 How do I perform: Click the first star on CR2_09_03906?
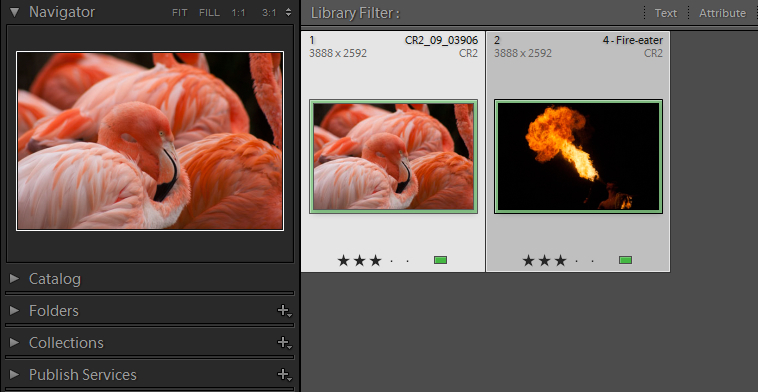tap(343, 261)
